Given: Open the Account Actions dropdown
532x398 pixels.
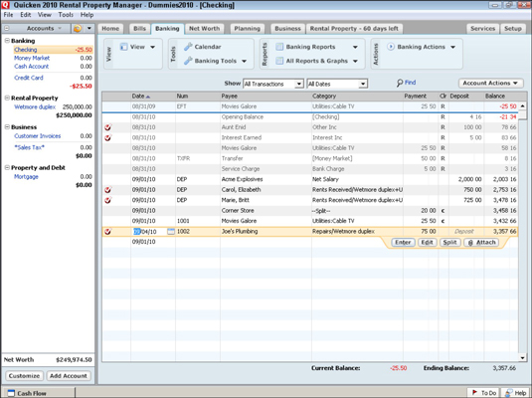Looking at the screenshot, I should coord(490,84).
